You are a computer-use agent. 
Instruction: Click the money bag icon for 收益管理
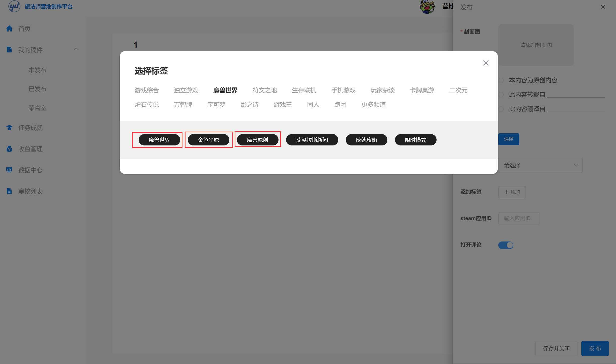pyautogui.click(x=9, y=149)
